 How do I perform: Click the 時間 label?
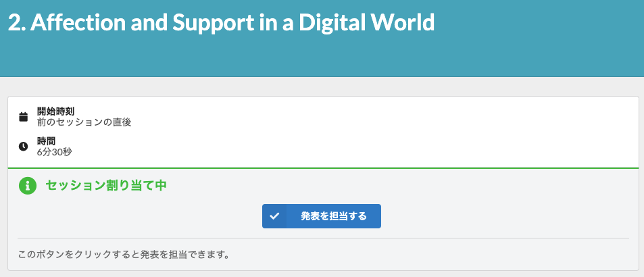[x=46, y=141]
